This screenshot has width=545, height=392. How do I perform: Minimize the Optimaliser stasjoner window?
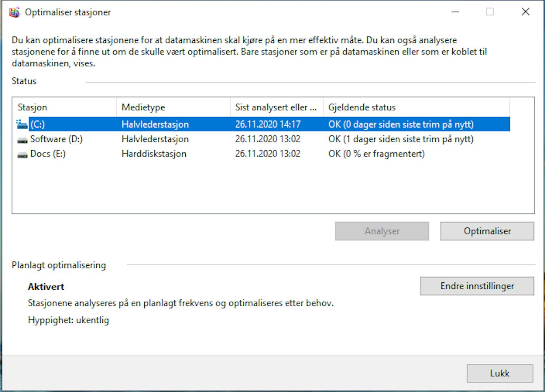pyautogui.click(x=455, y=12)
